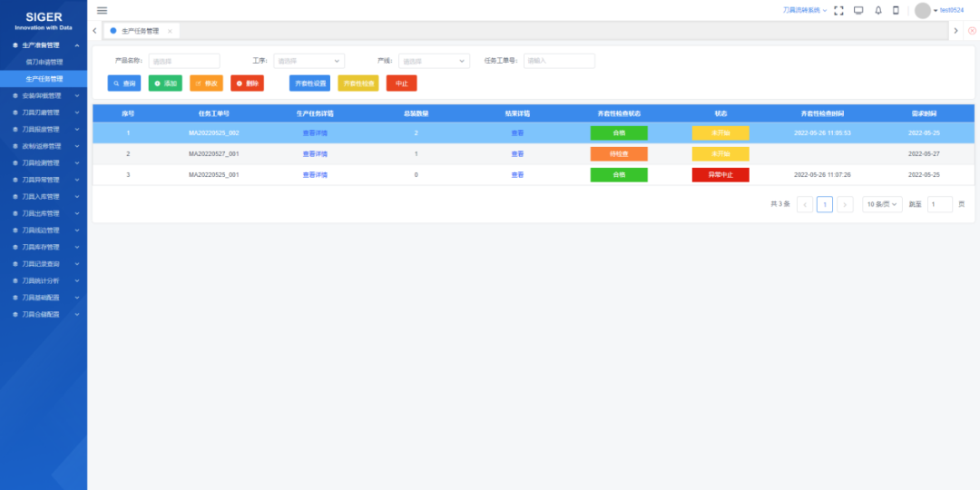Click the blue 查询 search button
This screenshot has width=980, height=490.
[124, 83]
